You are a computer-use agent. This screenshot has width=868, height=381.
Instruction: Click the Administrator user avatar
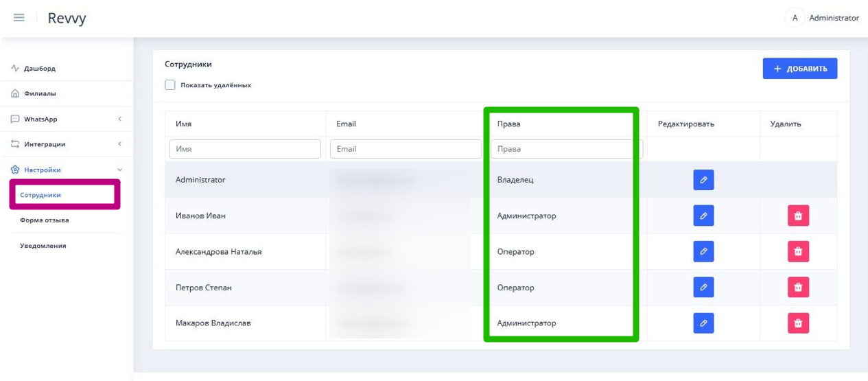click(x=795, y=18)
